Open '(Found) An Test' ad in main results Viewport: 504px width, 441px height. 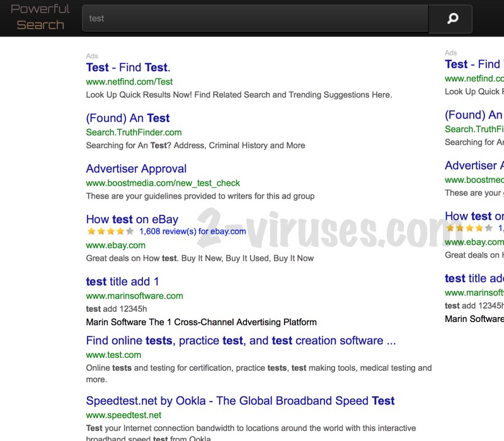(128, 118)
